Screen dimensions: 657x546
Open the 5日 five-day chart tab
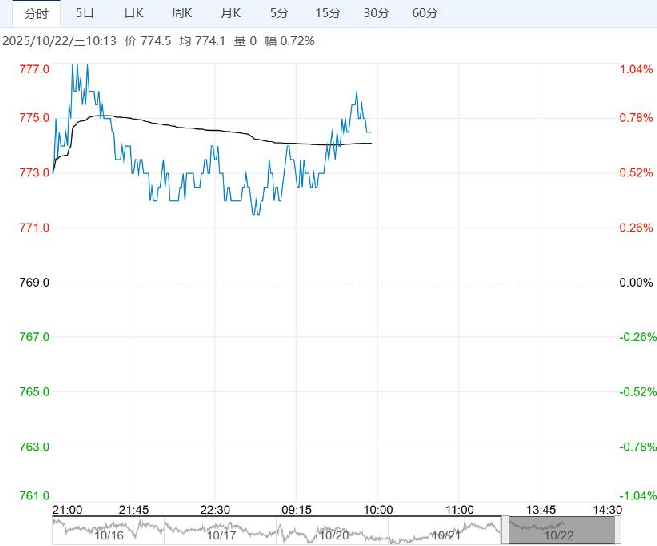point(86,13)
